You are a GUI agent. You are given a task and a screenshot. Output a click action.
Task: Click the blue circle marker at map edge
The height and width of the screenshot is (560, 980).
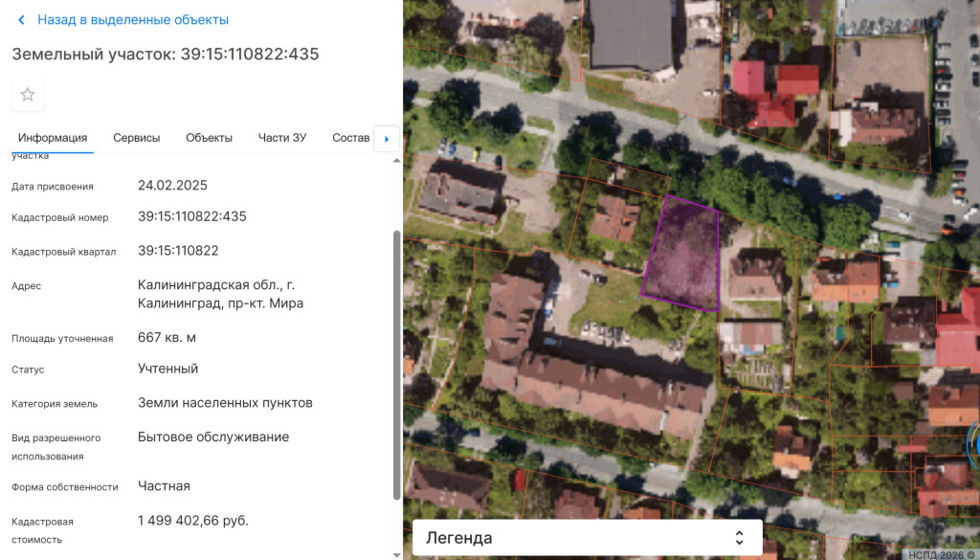pyautogui.click(x=974, y=442)
